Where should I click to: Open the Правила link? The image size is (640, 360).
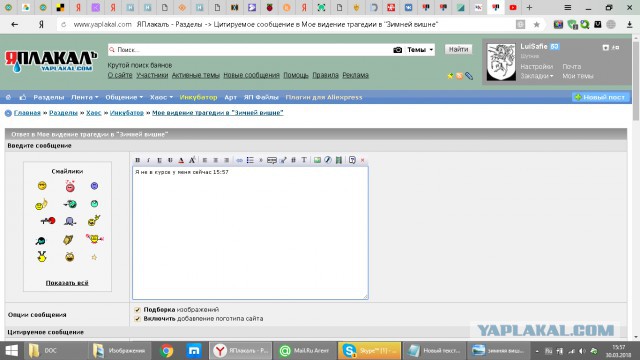[x=325, y=75]
